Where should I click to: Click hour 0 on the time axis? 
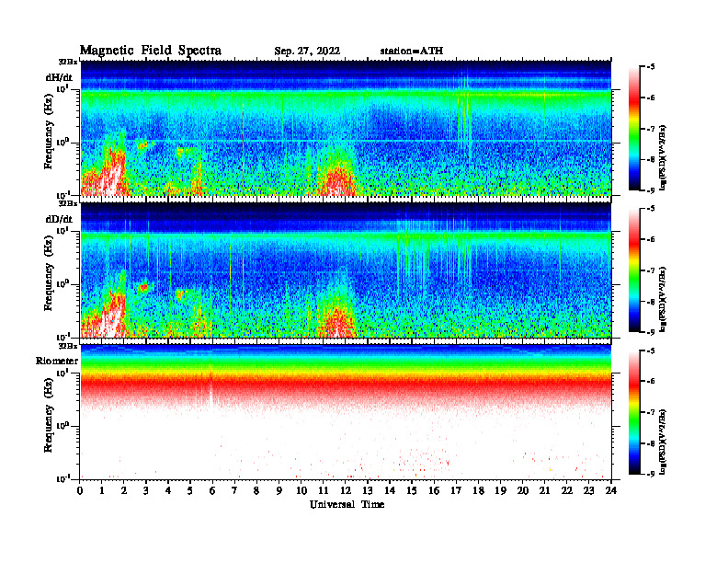pyautogui.click(x=80, y=491)
